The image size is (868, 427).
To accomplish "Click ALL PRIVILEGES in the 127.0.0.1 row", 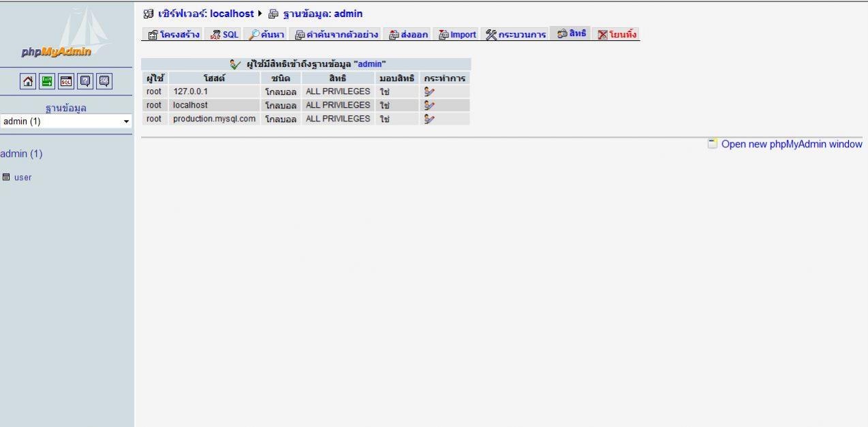I will click(338, 91).
